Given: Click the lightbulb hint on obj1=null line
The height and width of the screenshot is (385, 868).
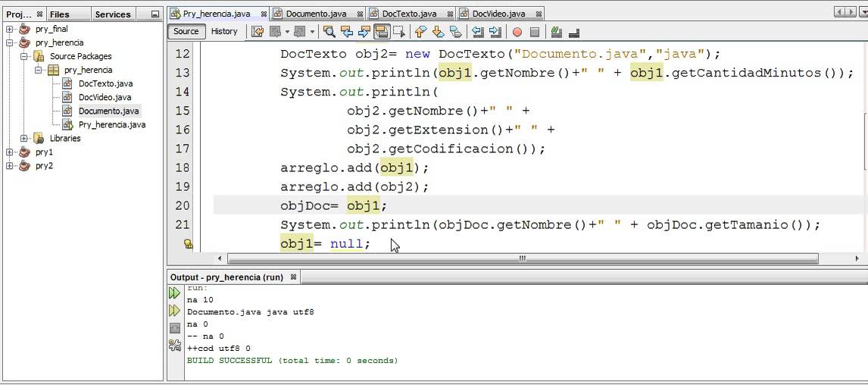Looking at the screenshot, I should [x=188, y=244].
